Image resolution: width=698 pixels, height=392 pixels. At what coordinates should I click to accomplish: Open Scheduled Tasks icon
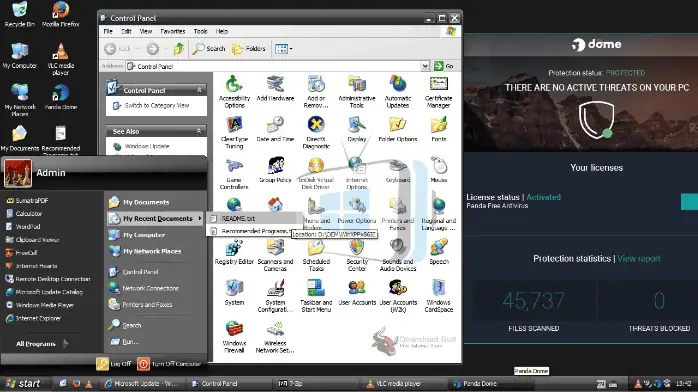click(316, 255)
